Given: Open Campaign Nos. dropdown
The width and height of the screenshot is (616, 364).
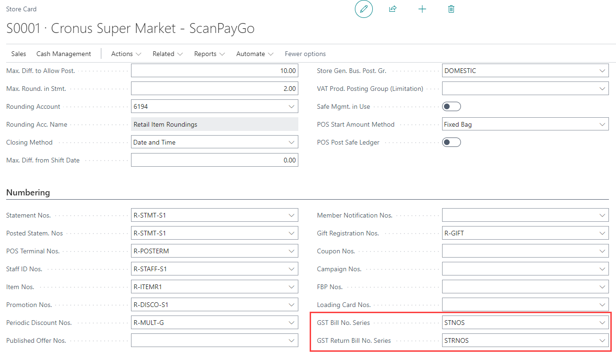Looking at the screenshot, I should (x=602, y=269).
